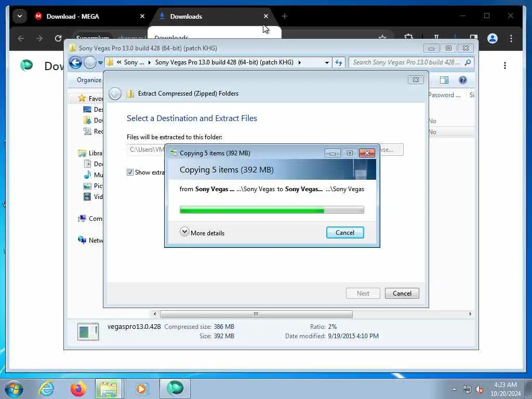Image resolution: width=532 pixels, height=399 pixels.
Task: Select Downloads folder in navigation pane
Action: point(94,120)
